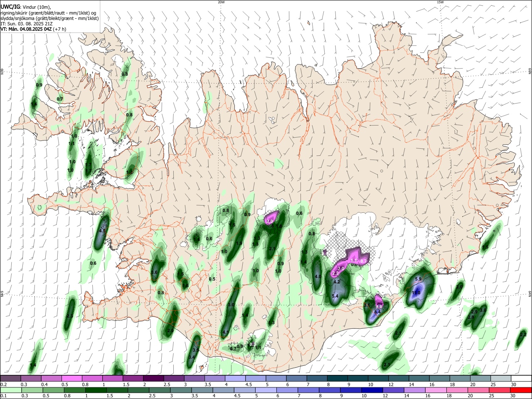
Task: Click the '5.4' precipitation value on the map
Action: pos(335,296)
